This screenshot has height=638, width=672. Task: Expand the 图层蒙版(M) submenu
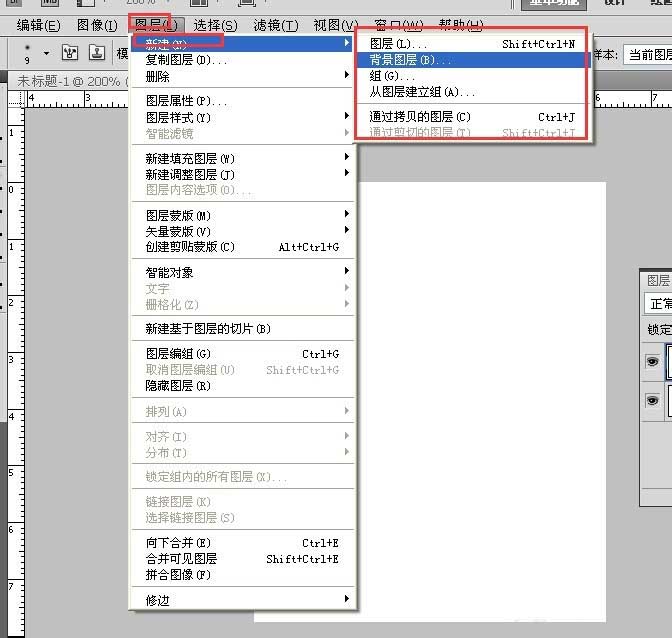(x=242, y=216)
